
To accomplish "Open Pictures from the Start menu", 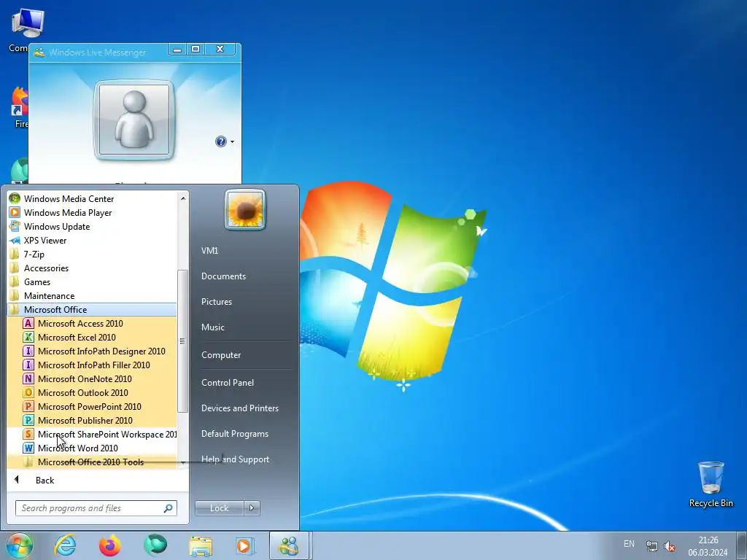I will click(216, 301).
